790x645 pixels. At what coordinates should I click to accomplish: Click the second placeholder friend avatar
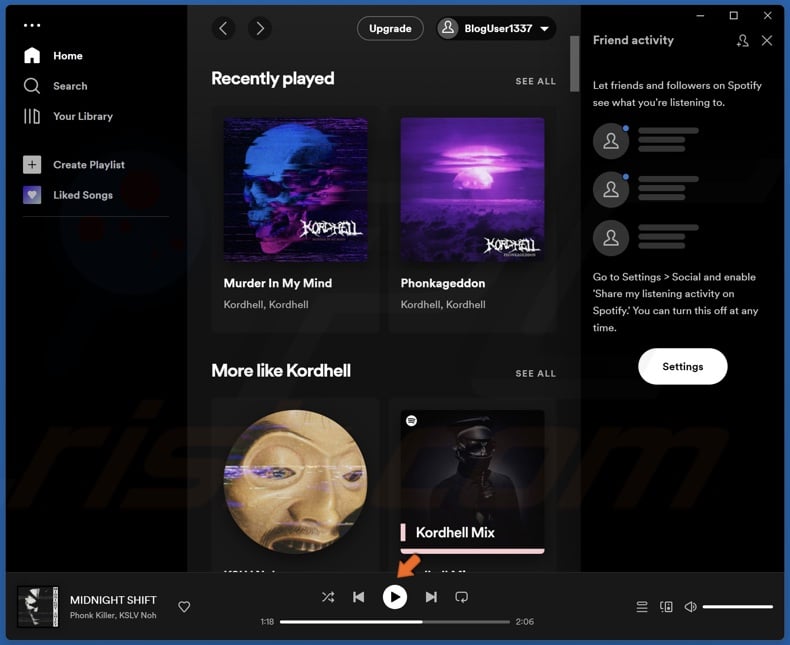click(611, 189)
